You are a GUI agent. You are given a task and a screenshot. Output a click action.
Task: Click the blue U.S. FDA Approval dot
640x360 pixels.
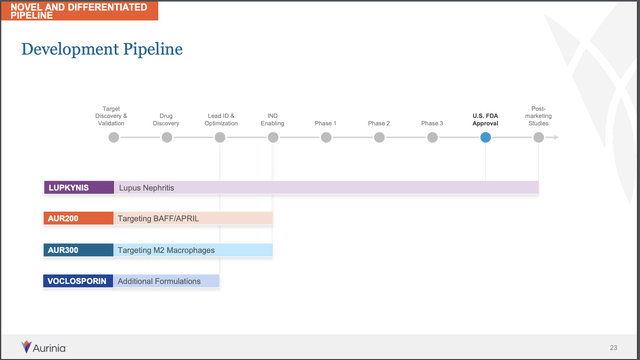click(x=485, y=138)
